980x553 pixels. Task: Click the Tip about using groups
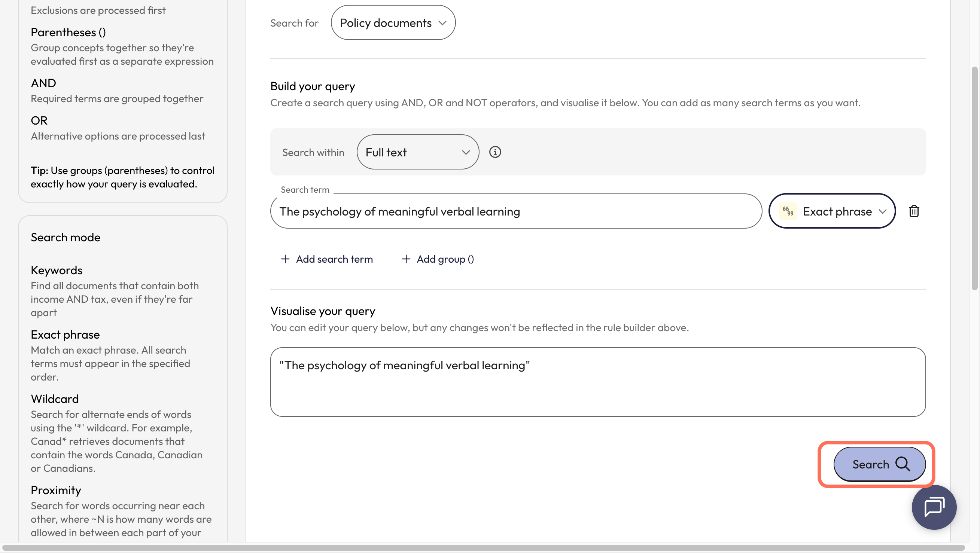coord(122,177)
